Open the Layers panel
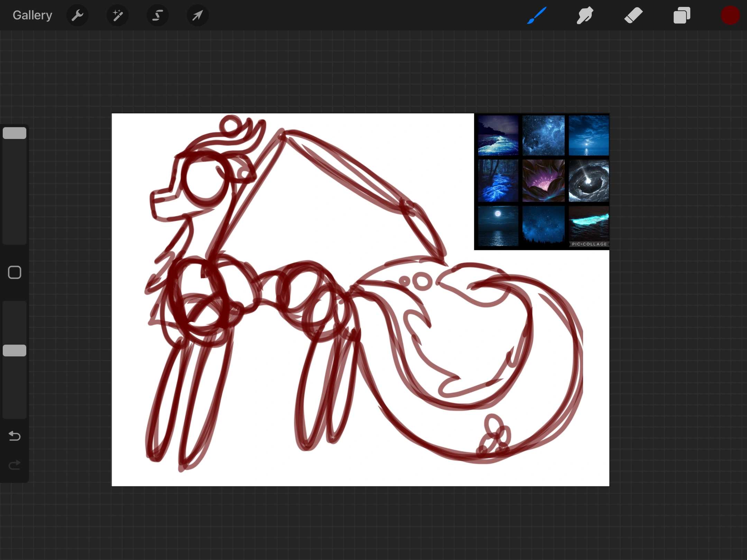Screen dimensions: 747x560 pos(682,15)
